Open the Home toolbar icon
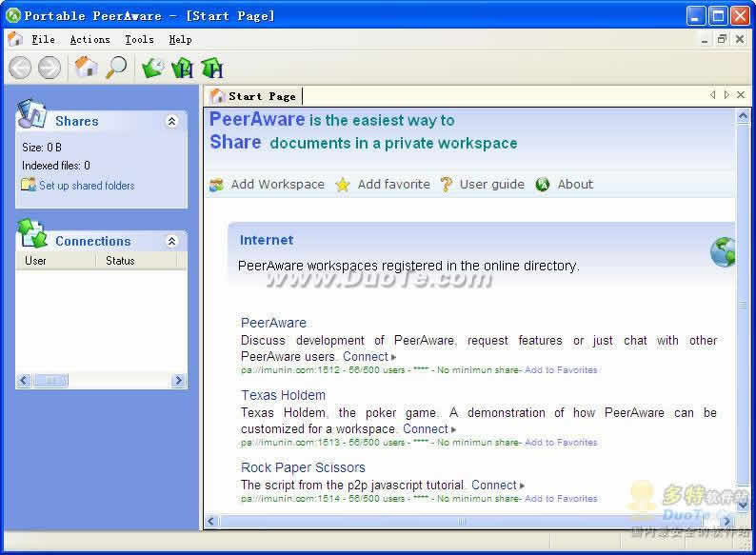Image resolution: width=756 pixels, height=555 pixels. click(x=86, y=67)
